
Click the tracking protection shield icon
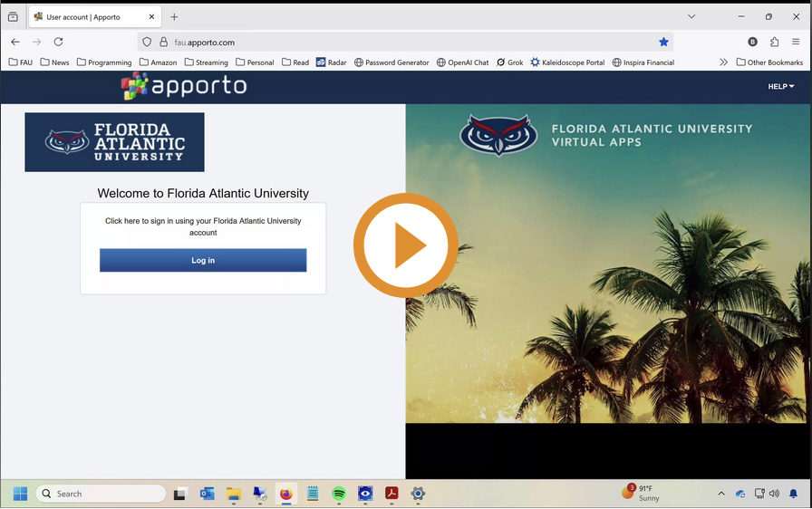(147, 42)
